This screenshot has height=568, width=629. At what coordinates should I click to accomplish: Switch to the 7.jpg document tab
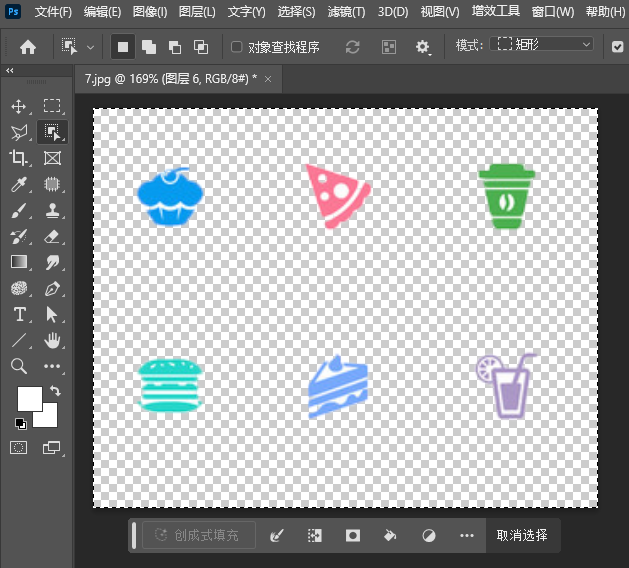coord(170,78)
